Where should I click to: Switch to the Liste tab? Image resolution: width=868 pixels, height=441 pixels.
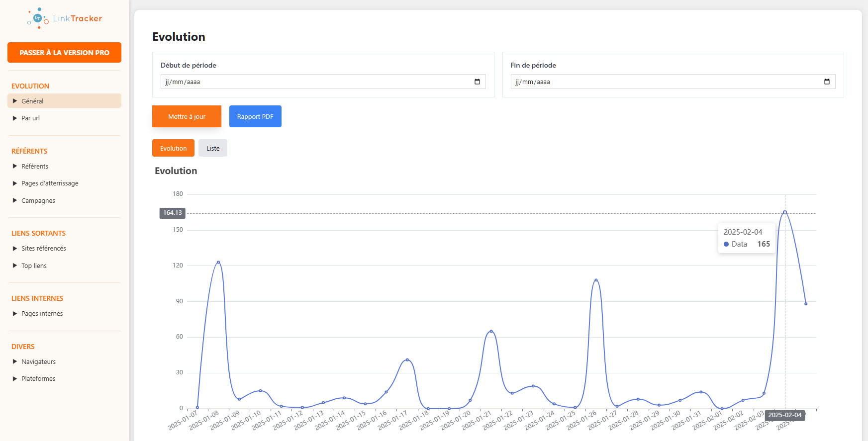click(213, 148)
